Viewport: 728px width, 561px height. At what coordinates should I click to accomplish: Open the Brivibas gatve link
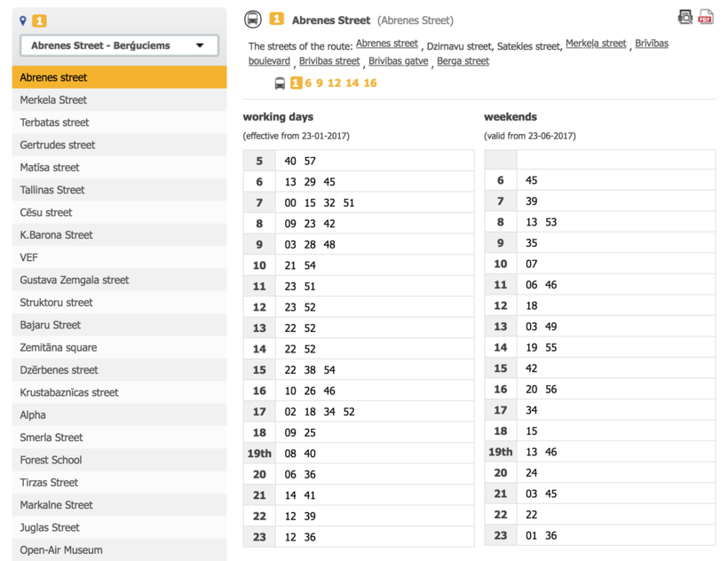[399, 61]
